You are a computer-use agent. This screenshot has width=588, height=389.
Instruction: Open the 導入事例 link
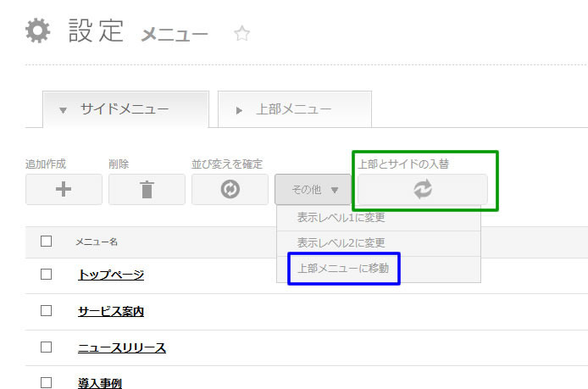pyautogui.click(x=99, y=383)
